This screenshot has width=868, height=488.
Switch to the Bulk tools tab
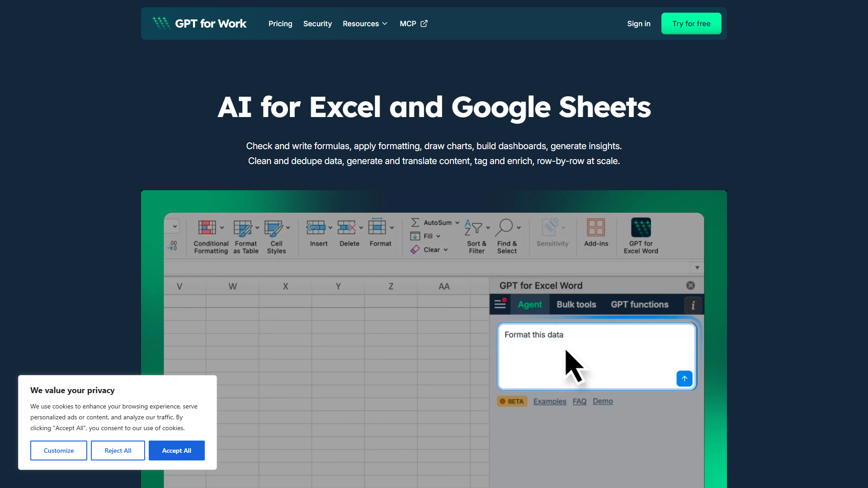tap(576, 305)
